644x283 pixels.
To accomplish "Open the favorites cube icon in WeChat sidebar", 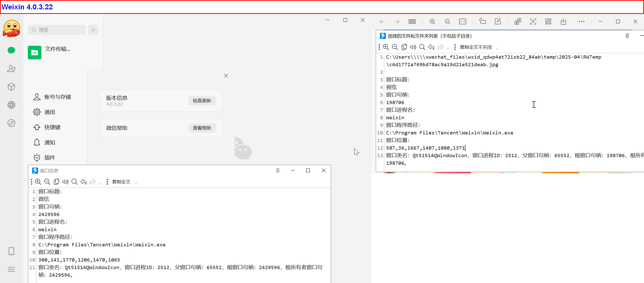I will [11, 87].
